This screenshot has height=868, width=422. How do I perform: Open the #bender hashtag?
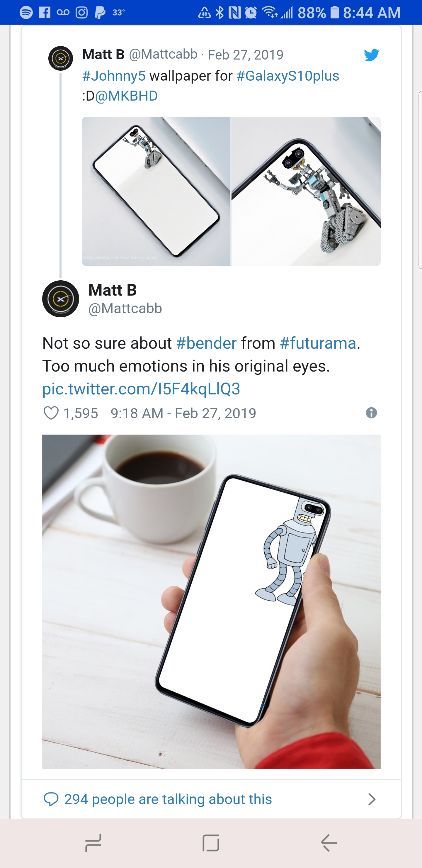click(x=206, y=343)
